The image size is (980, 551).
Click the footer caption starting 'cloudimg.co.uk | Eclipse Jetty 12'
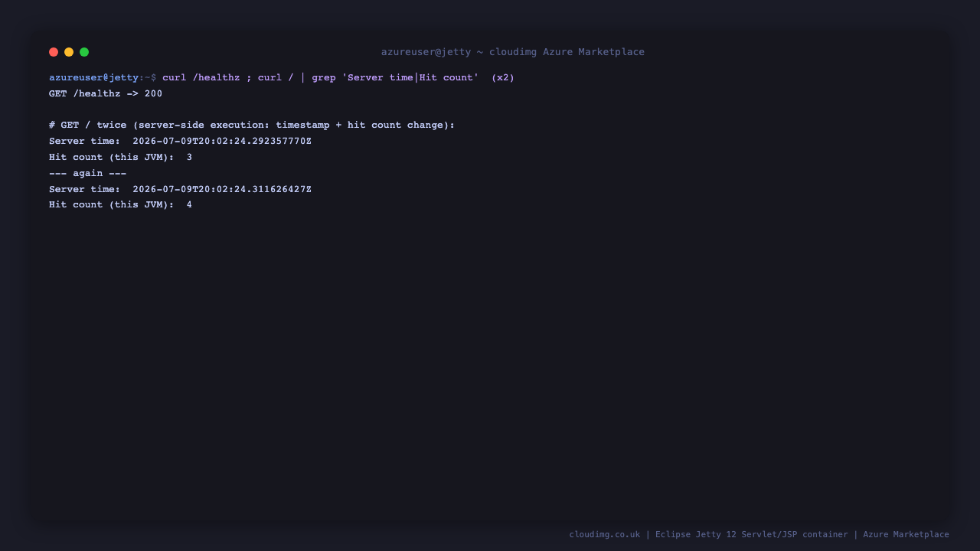pyautogui.click(x=759, y=535)
